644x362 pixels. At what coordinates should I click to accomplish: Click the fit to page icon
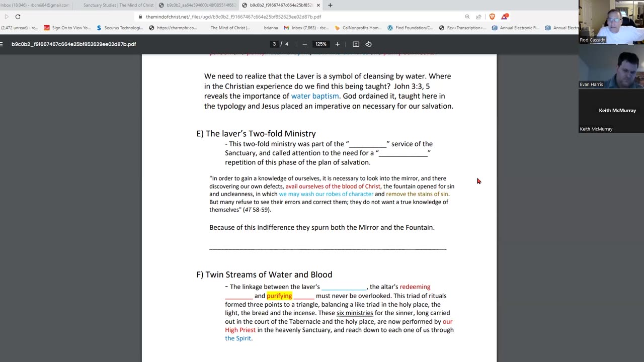[x=356, y=44]
